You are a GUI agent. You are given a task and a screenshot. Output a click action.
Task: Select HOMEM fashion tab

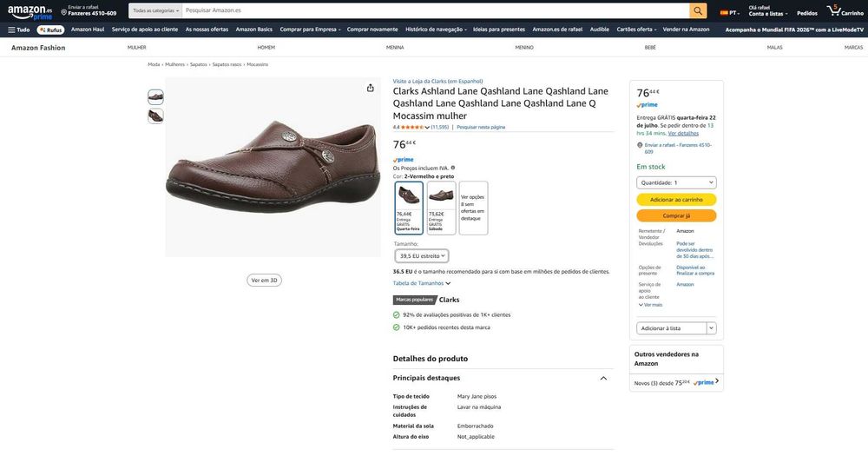pos(266,48)
